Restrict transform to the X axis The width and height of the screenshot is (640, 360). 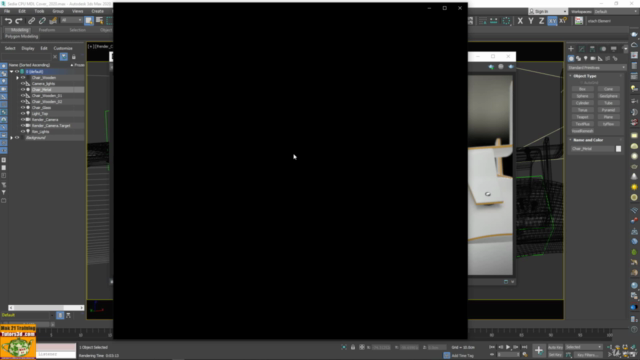520,21
